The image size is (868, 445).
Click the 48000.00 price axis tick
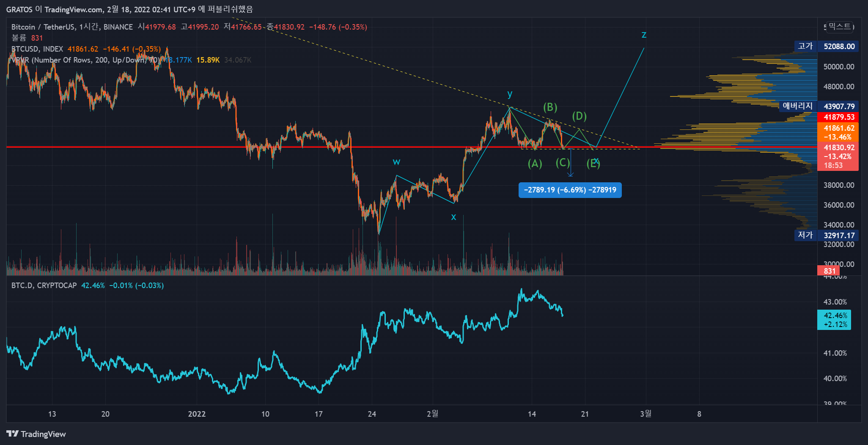click(839, 87)
